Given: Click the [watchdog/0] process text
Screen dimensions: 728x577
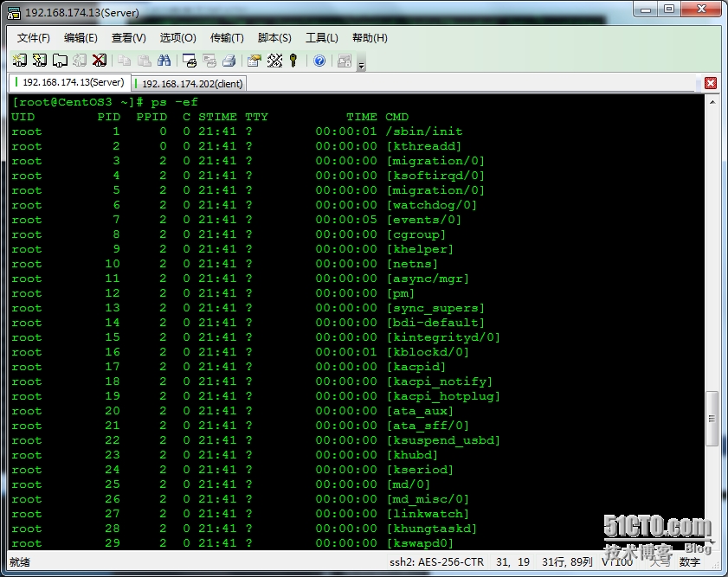Looking at the screenshot, I should pos(432,205).
